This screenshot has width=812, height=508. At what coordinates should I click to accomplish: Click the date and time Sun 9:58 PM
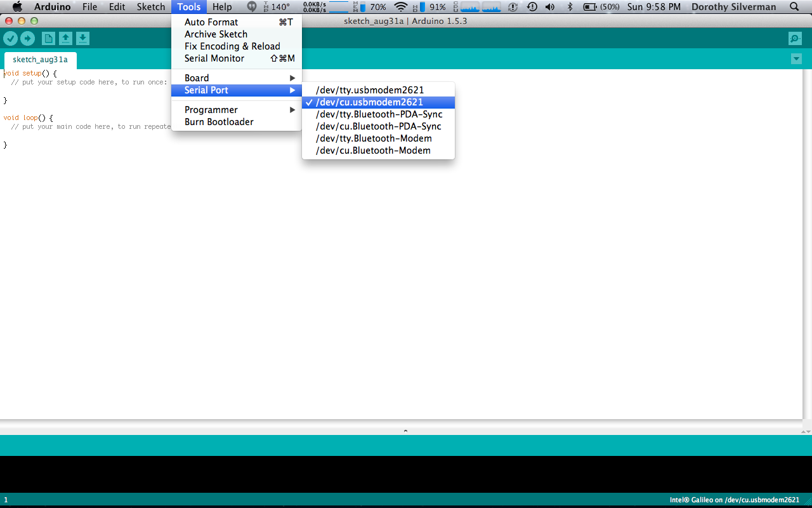(x=653, y=7)
